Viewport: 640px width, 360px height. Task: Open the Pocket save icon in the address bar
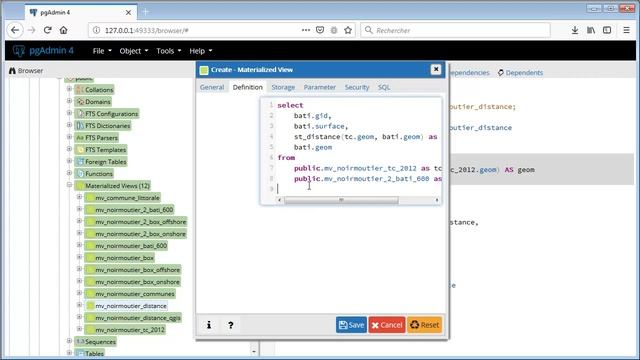click(x=320, y=30)
